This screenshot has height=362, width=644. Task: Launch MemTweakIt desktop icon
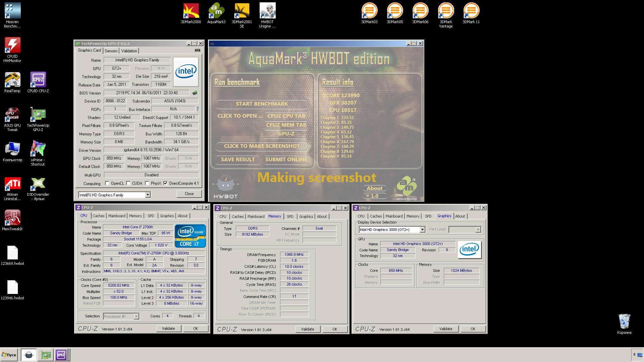pyautogui.click(x=12, y=220)
